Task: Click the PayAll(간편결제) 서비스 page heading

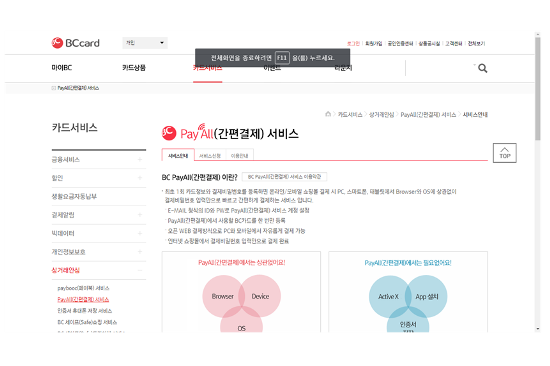Action: (x=230, y=133)
